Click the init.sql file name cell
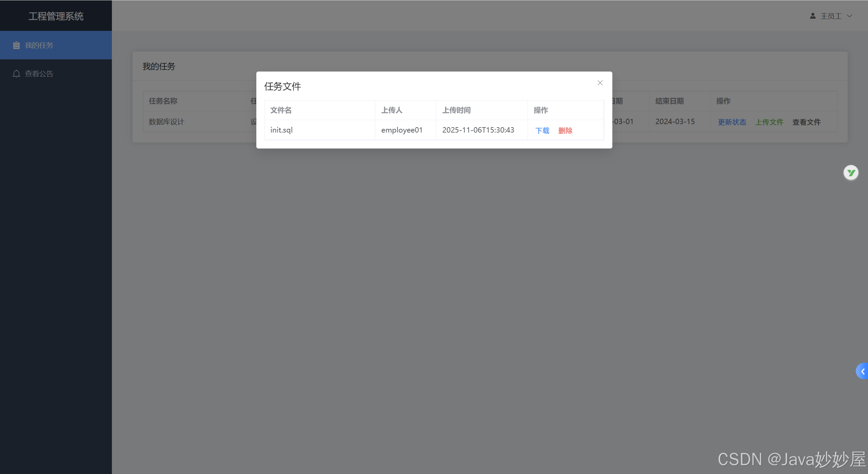The width and height of the screenshot is (868, 474). tap(320, 130)
